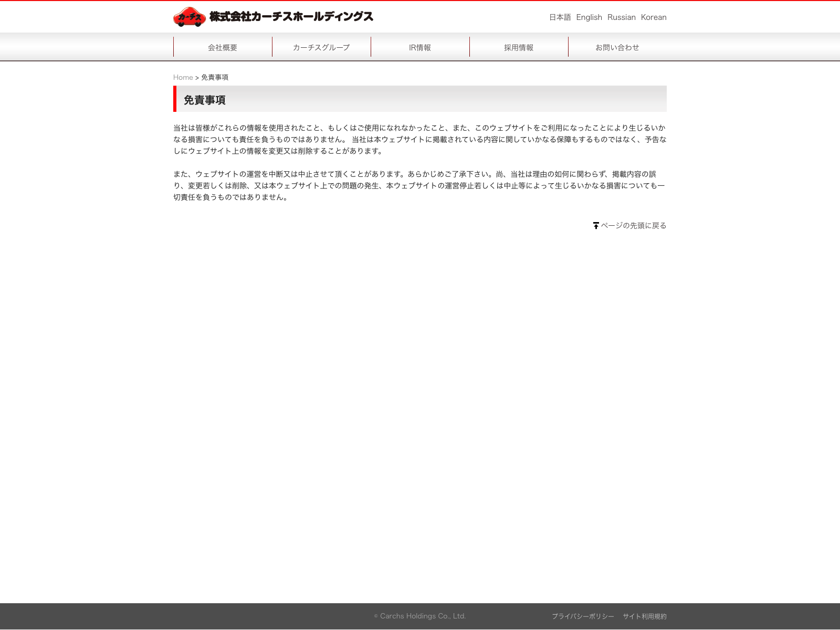Open the プライバシーポリシー footer link
Viewport: 840px width, 630px height.
[583, 616]
